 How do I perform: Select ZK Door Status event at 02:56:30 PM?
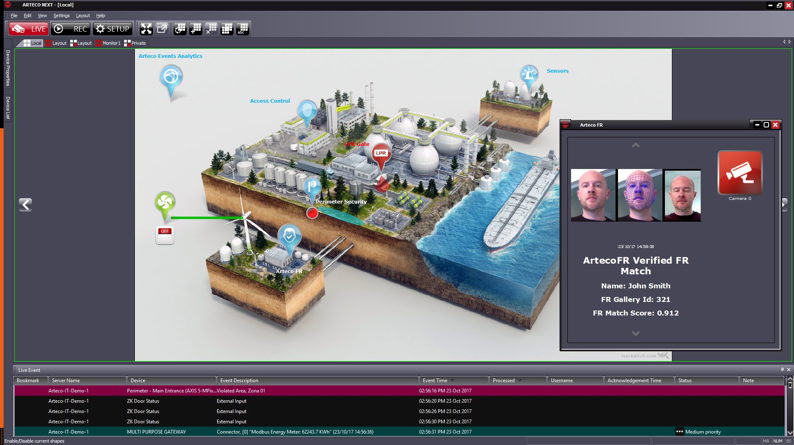click(400, 421)
